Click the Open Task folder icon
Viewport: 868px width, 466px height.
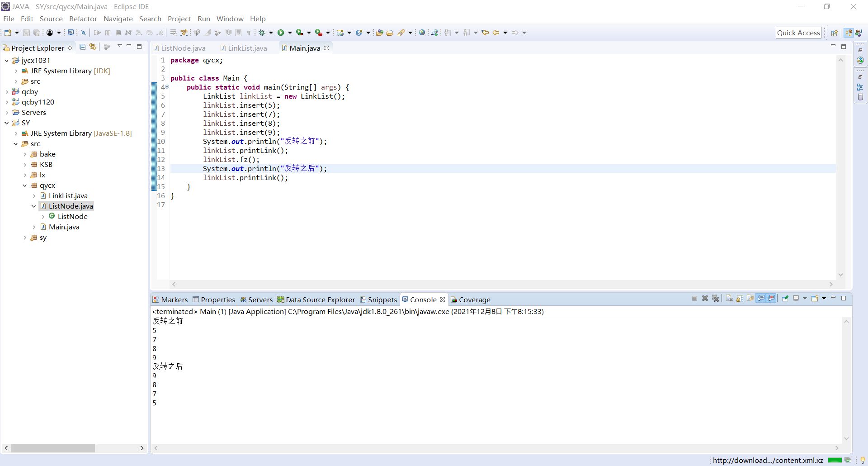pos(390,33)
